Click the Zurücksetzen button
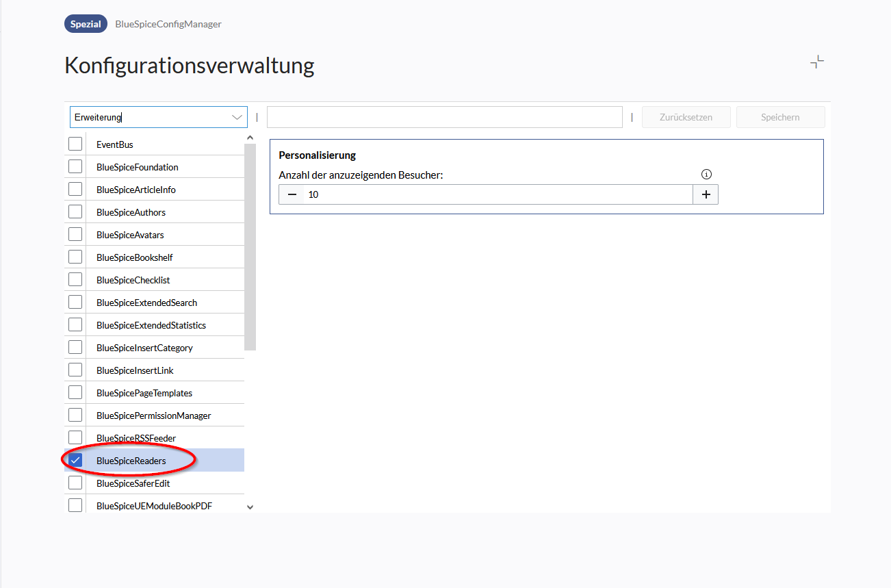Viewport: 891px width, 588px height. coord(686,117)
